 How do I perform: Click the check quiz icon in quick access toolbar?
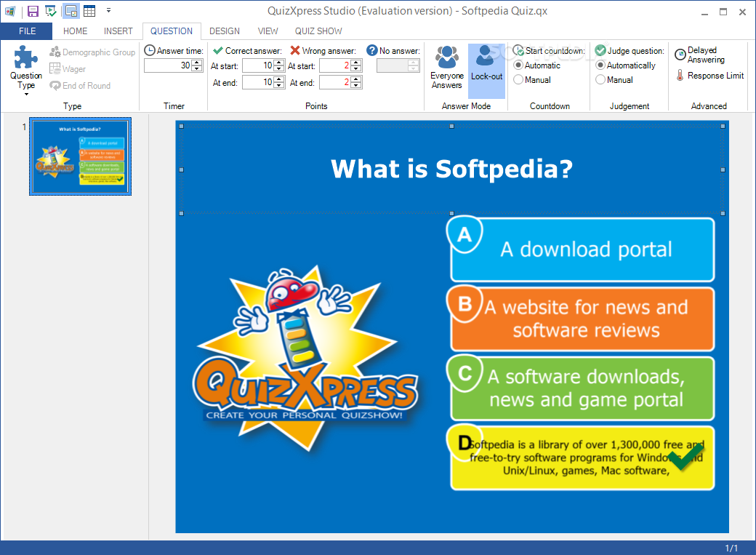(x=51, y=11)
